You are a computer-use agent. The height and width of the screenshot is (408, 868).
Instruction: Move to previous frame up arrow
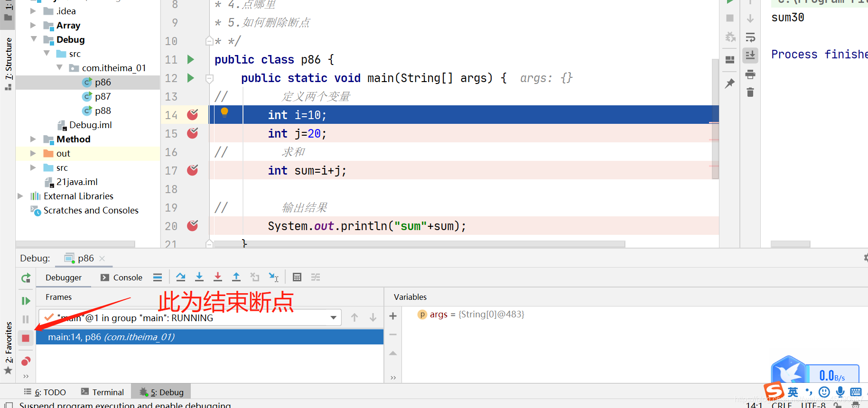click(355, 317)
